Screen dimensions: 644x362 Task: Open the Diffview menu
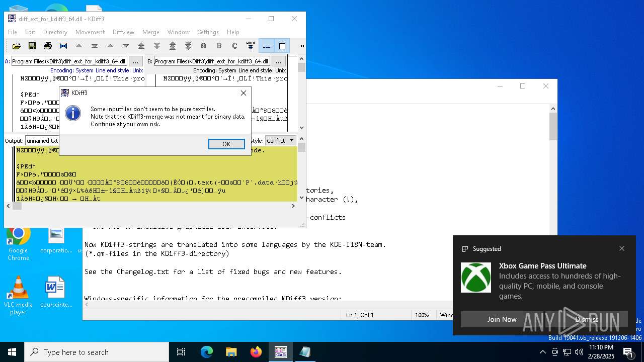click(123, 32)
